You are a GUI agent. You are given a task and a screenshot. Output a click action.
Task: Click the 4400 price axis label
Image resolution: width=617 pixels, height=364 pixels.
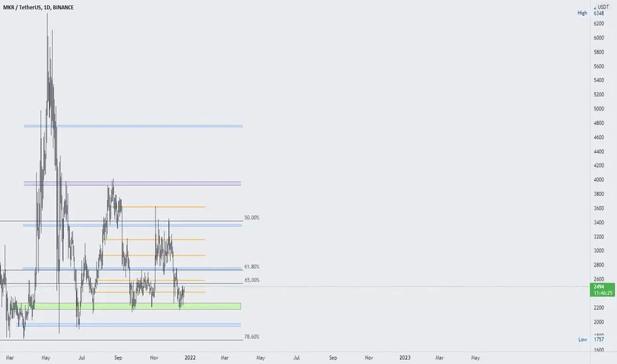coord(598,152)
